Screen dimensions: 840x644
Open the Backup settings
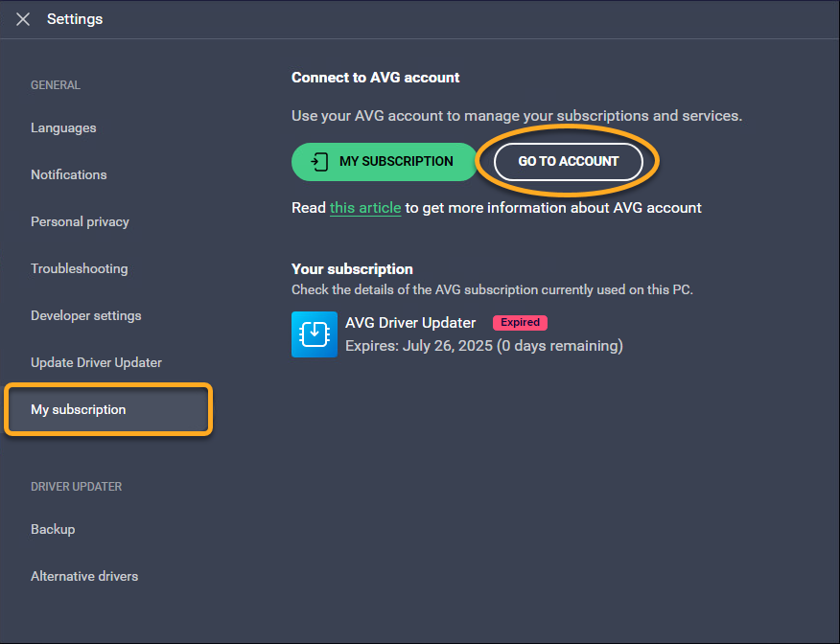pos(53,530)
